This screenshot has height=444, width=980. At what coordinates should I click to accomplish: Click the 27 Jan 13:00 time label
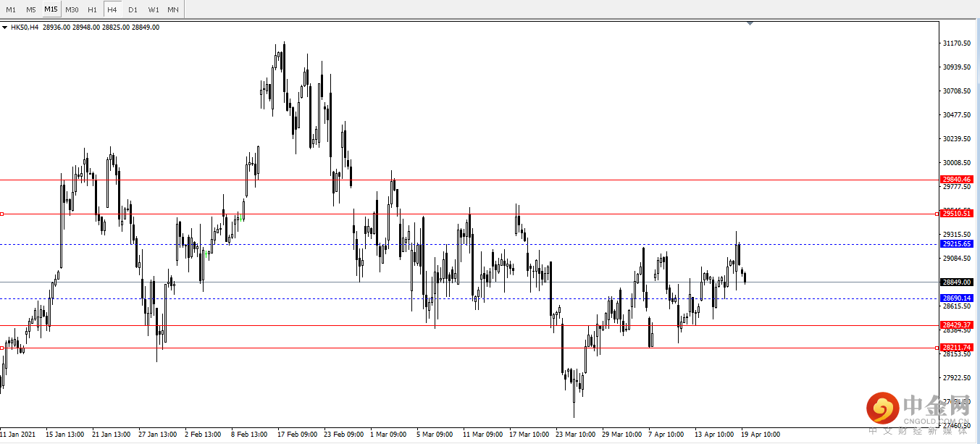click(x=157, y=435)
